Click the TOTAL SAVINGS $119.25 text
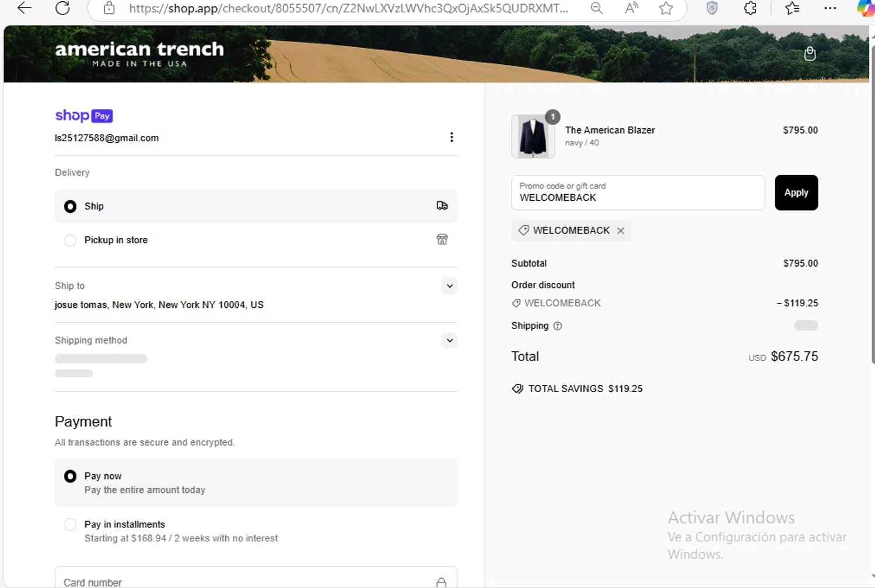The image size is (875, 588). click(585, 389)
